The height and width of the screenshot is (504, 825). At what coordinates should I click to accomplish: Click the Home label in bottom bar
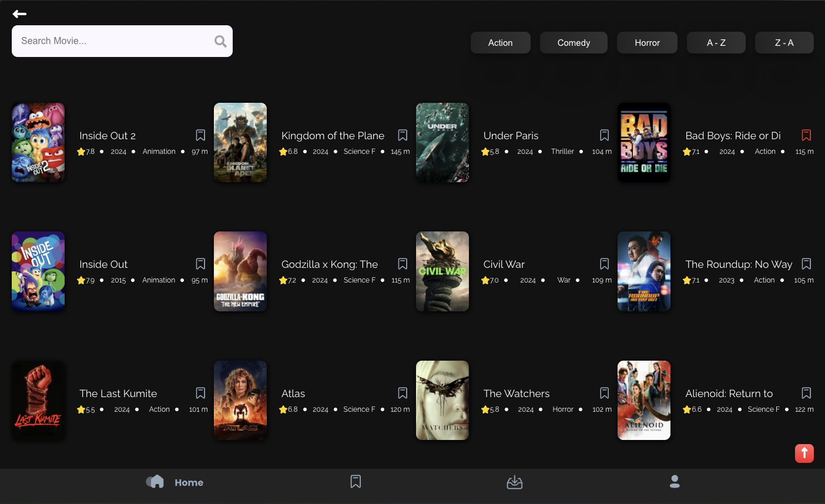189,482
